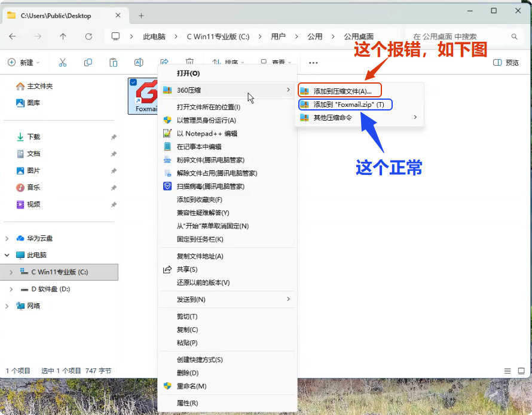Refresh the current folder
The width and height of the screenshot is (532, 415).
pyautogui.click(x=88, y=36)
